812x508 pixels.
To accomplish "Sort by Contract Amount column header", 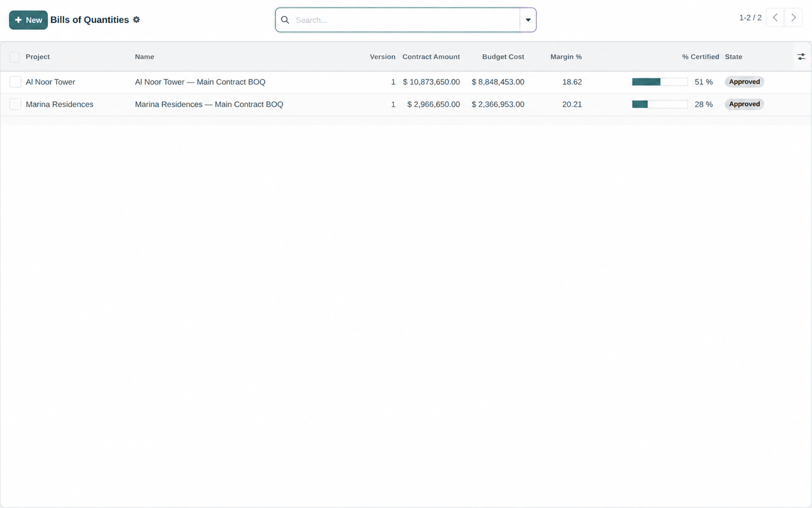I will [431, 57].
